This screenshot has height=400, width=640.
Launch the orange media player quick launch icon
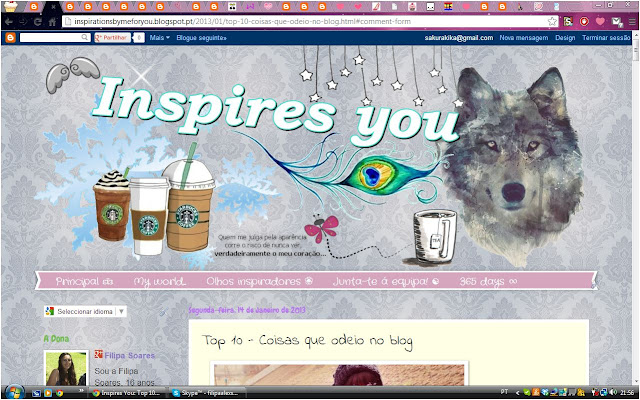[x=48, y=393]
